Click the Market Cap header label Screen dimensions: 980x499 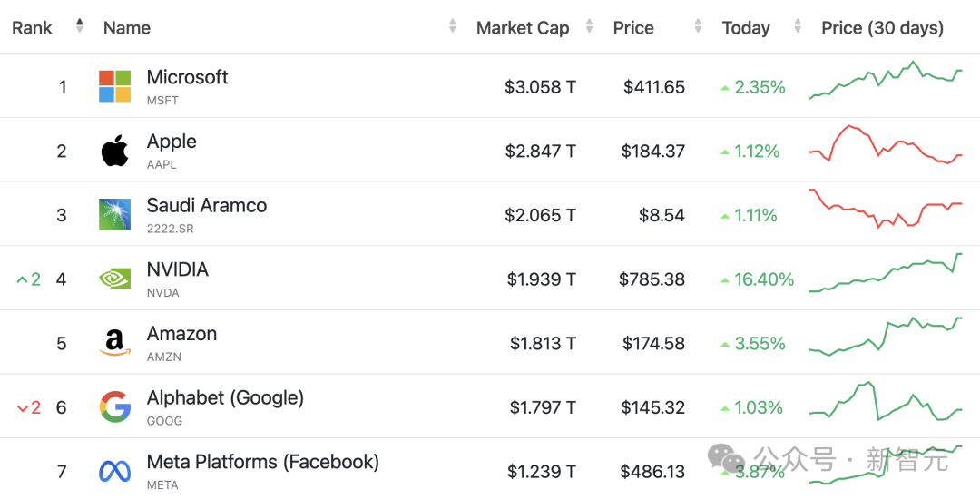pos(523,28)
